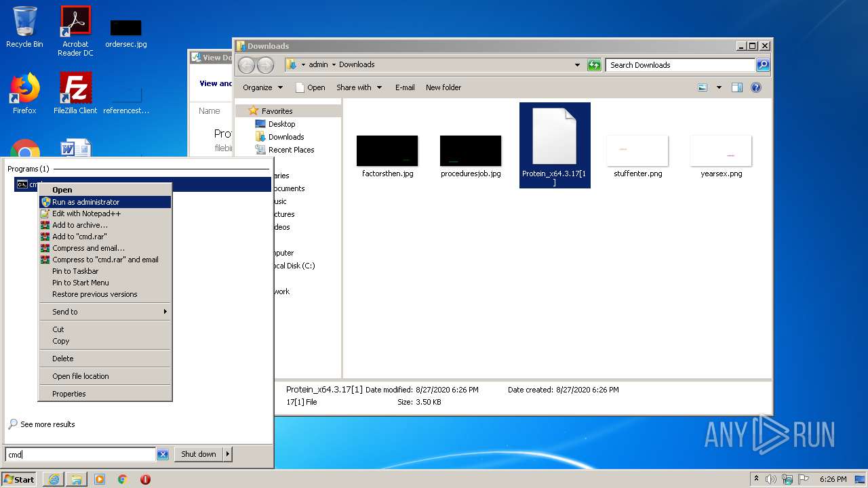This screenshot has width=868, height=488.
Task: Change view using the view icon
Action: (x=703, y=87)
